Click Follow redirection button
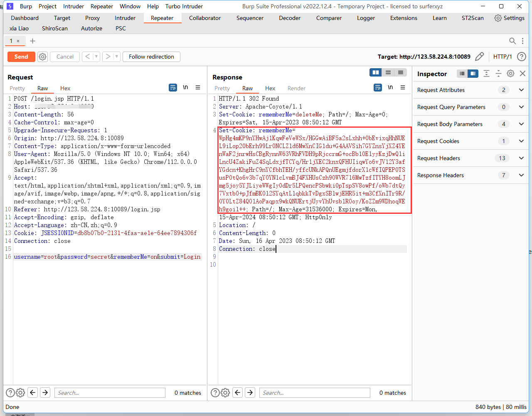This screenshot has height=416, width=532. (x=151, y=57)
